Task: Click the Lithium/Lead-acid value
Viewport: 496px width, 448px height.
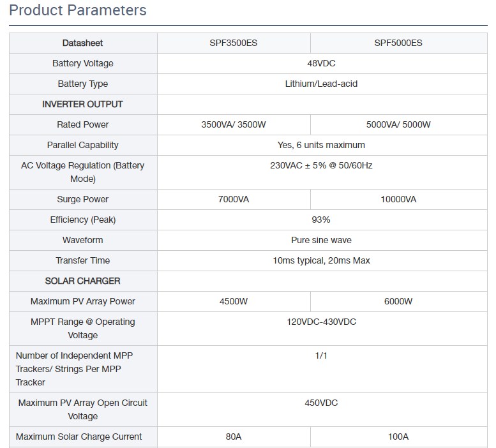Action: (321, 84)
